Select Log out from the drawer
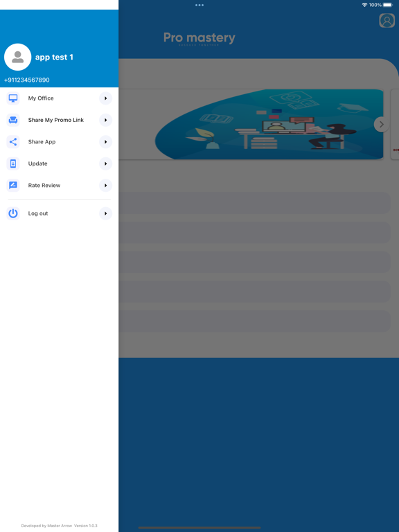399x532 pixels. tap(60, 213)
